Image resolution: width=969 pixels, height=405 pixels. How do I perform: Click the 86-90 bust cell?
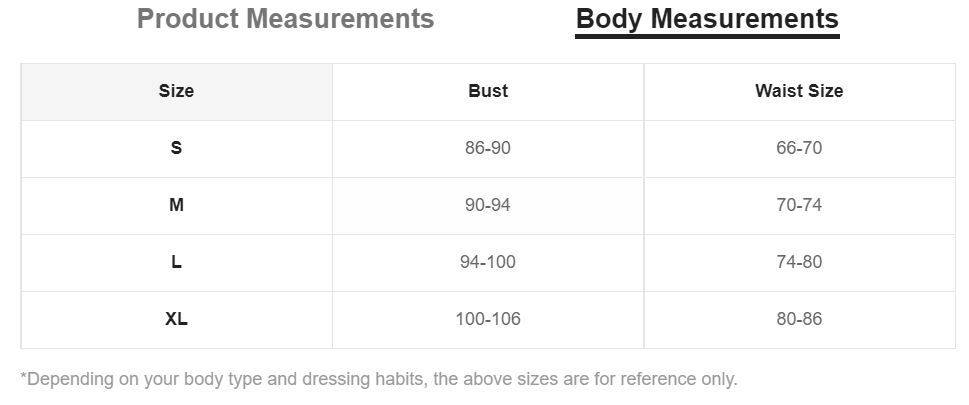[x=488, y=148]
